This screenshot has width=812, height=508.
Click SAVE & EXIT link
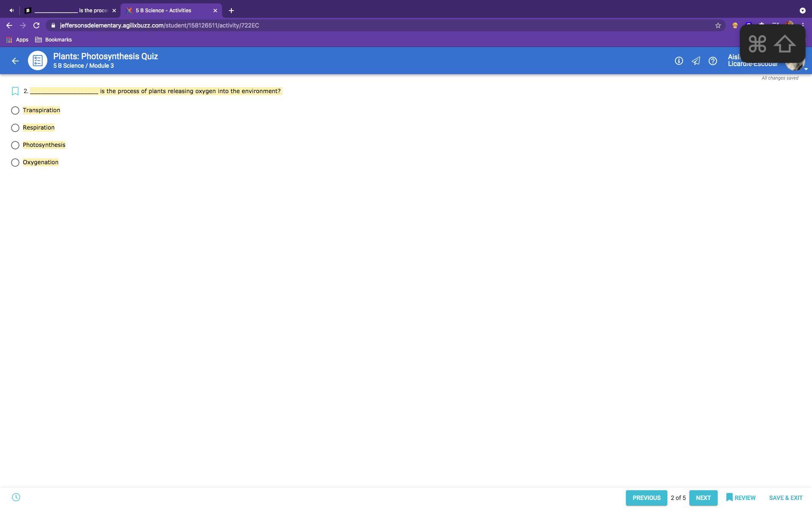coord(785,498)
